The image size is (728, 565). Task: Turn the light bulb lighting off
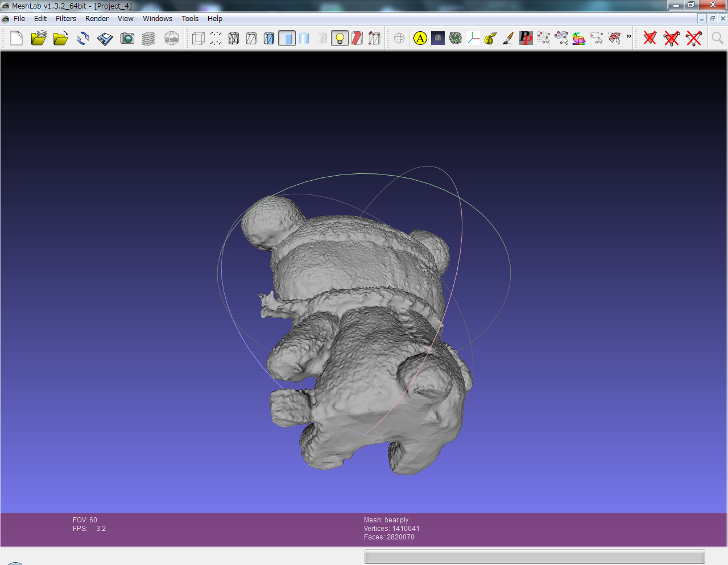[340, 38]
